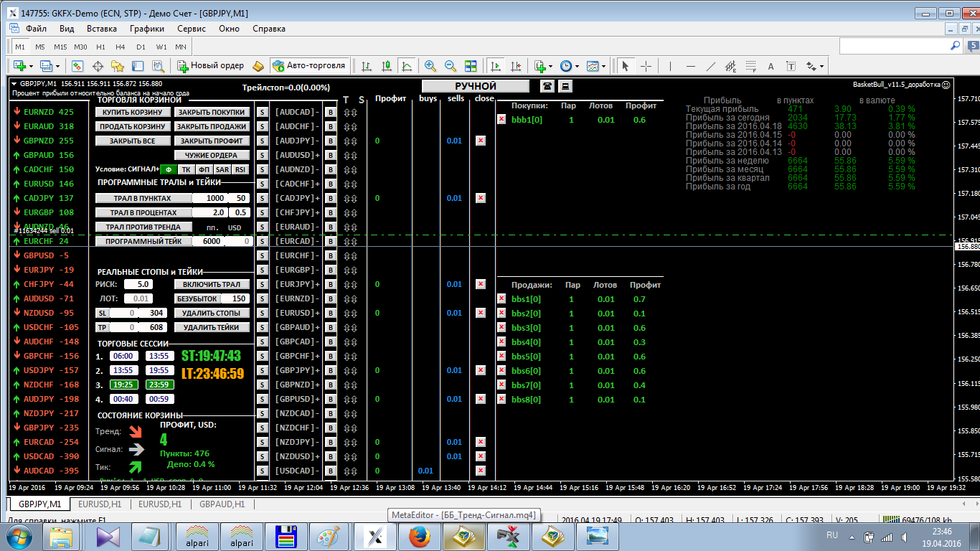This screenshot has width=980, height=551.
Task: Select the text label 'A' tool
Action: (x=771, y=65)
